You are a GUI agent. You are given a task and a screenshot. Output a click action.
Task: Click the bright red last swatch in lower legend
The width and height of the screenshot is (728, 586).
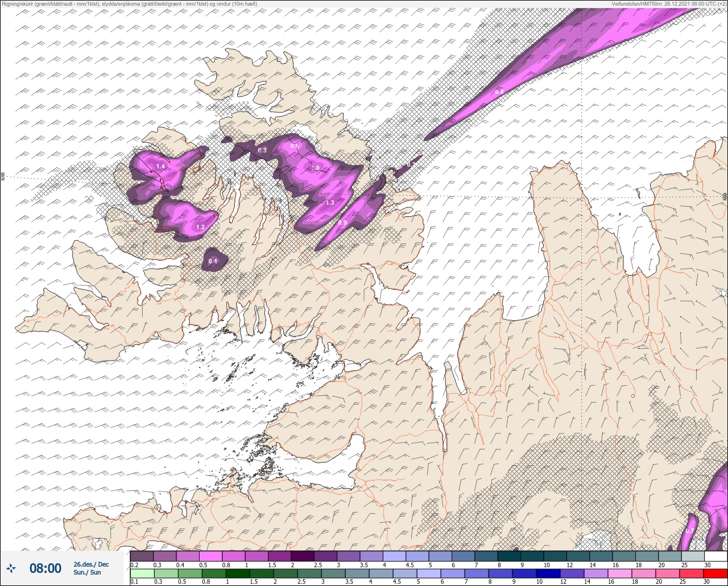coord(716,573)
